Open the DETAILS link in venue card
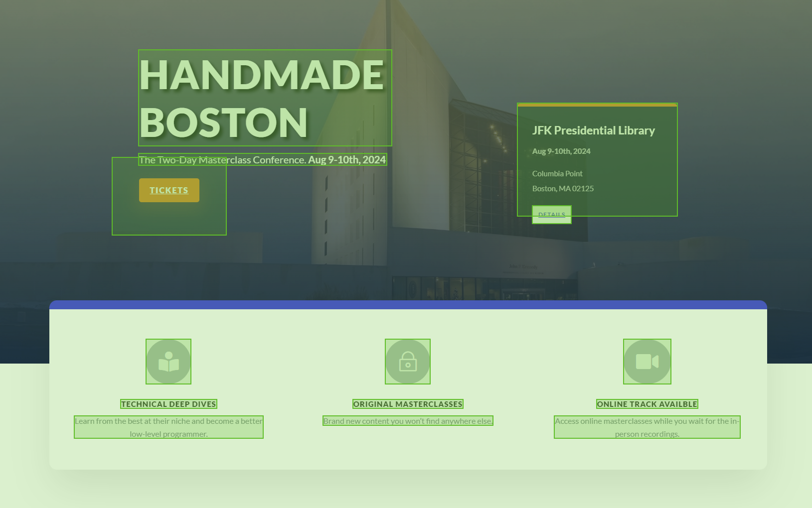This screenshot has height=508, width=812. coord(552,215)
